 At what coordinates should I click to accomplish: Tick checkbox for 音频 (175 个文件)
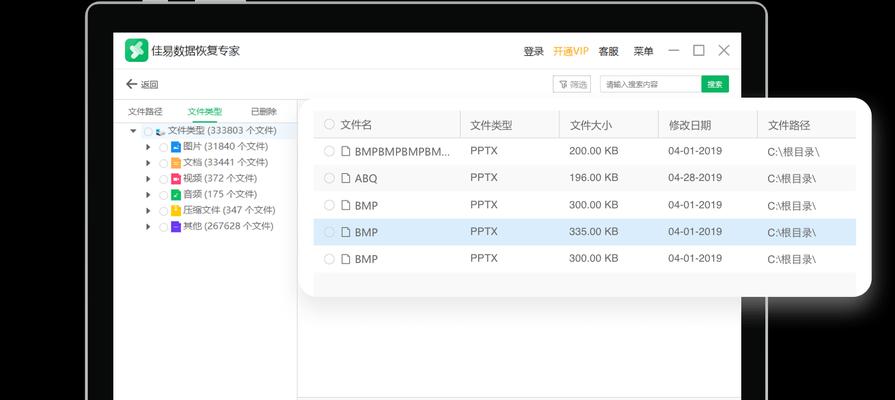click(x=163, y=195)
